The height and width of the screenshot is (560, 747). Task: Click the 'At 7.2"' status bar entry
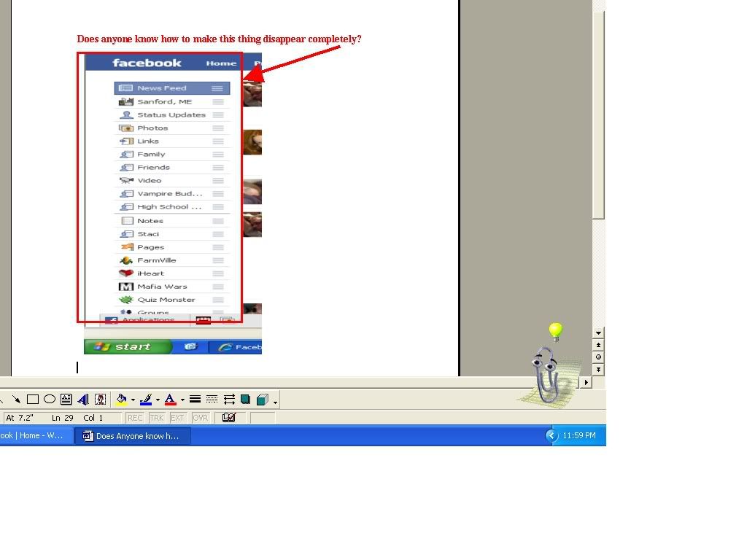tap(20, 418)
